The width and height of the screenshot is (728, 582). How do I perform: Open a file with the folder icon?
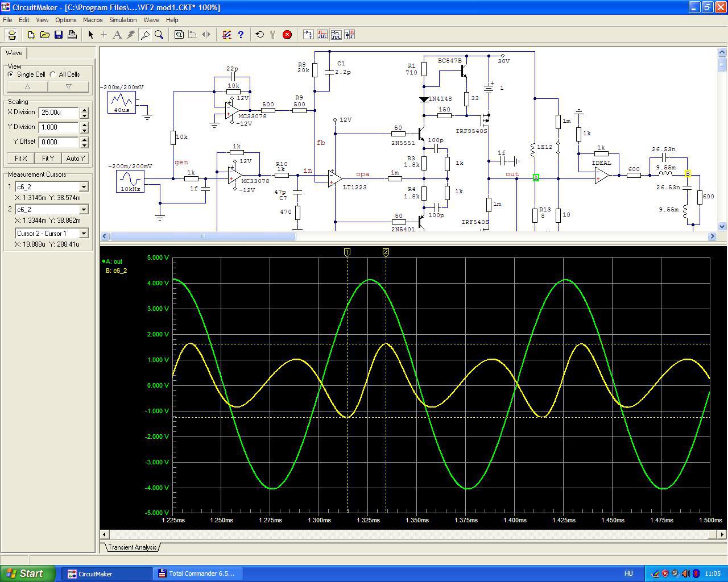click(x=45, y=35)
